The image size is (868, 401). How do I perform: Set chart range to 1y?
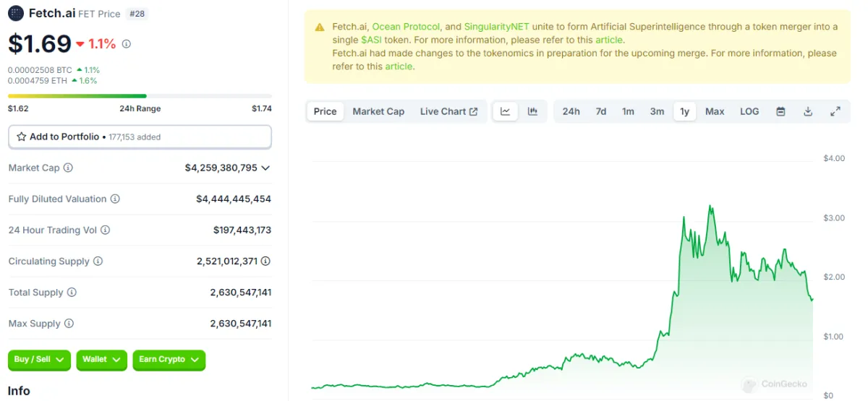point(684,111)
